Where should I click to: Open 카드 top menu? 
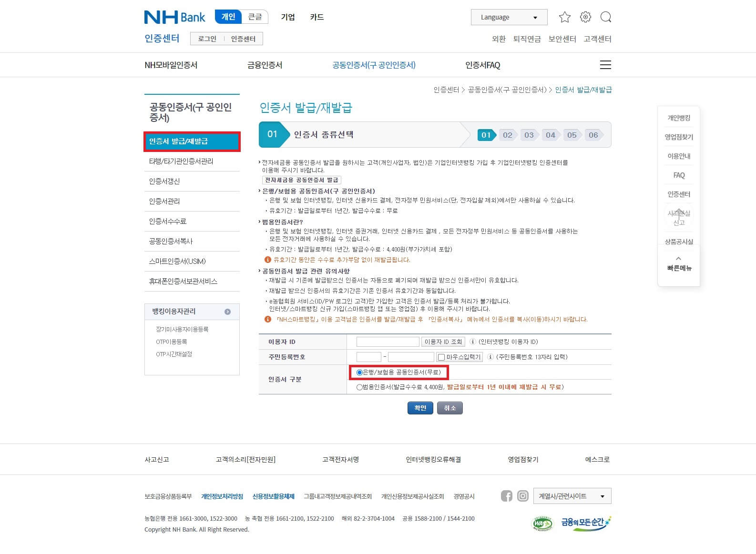(x=317, y=17)
